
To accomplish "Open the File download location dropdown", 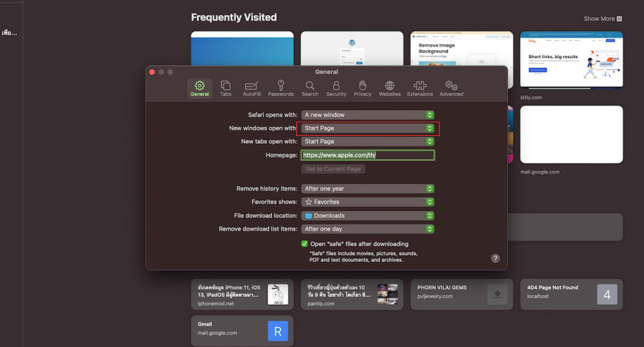I will (x=367, y=215).
